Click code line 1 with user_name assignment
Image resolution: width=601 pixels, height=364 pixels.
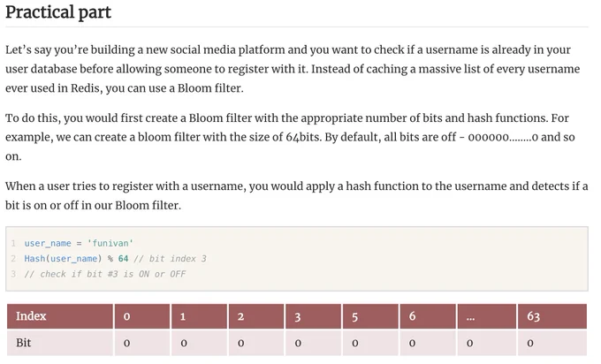click(79, 243)
